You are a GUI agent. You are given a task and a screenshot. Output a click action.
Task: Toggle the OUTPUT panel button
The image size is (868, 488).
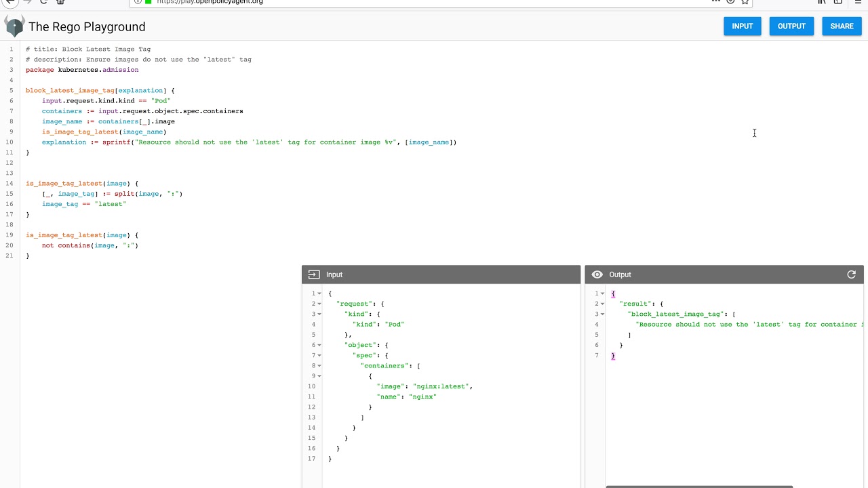tap(791, 26)
